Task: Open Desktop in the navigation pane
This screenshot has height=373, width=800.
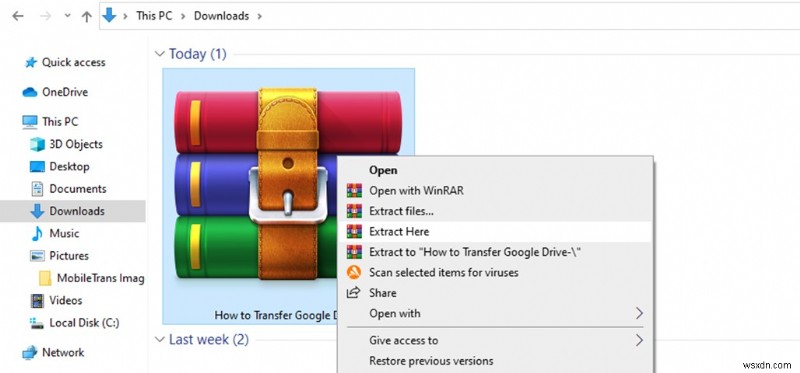Action: coord(69,166)
